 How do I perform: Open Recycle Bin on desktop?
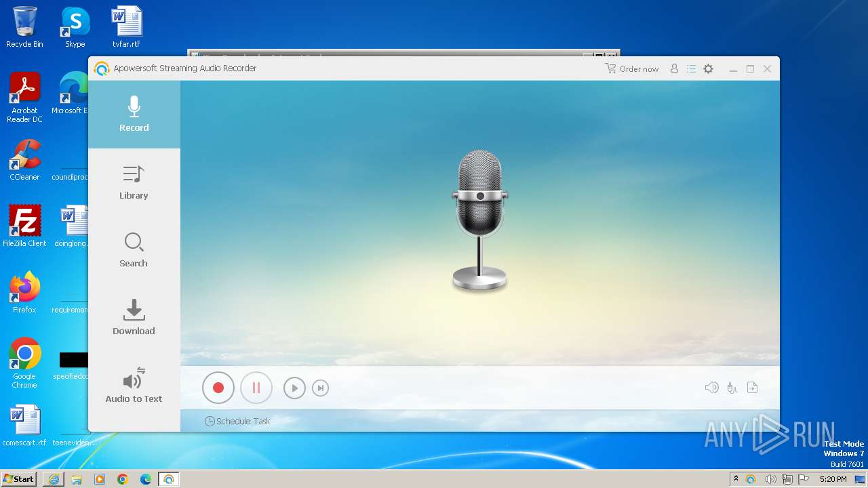[24, 27]
